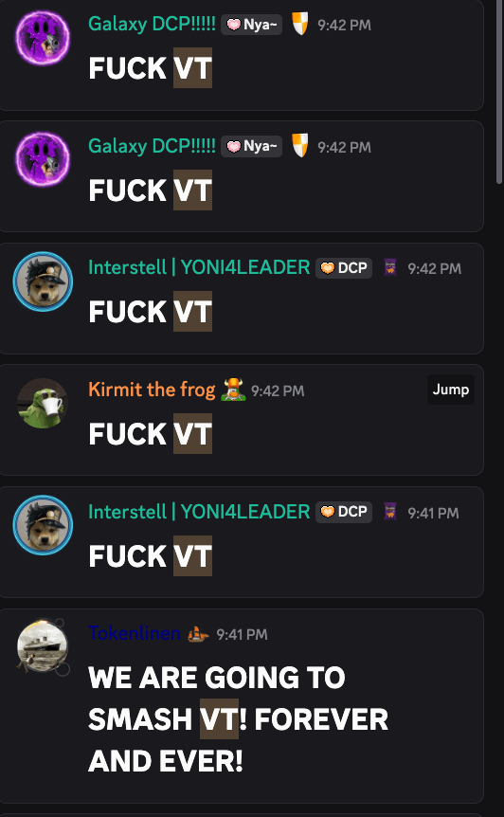504x817 pixels.
Task: Open Interstell's avatar on the 9:42 PM message
Action: point(43,281)
